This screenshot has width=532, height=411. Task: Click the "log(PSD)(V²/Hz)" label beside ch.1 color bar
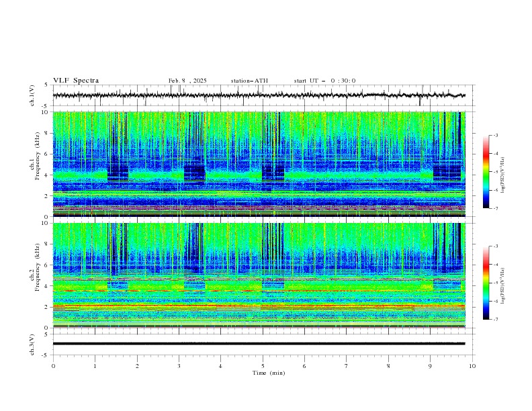[504, 175]
